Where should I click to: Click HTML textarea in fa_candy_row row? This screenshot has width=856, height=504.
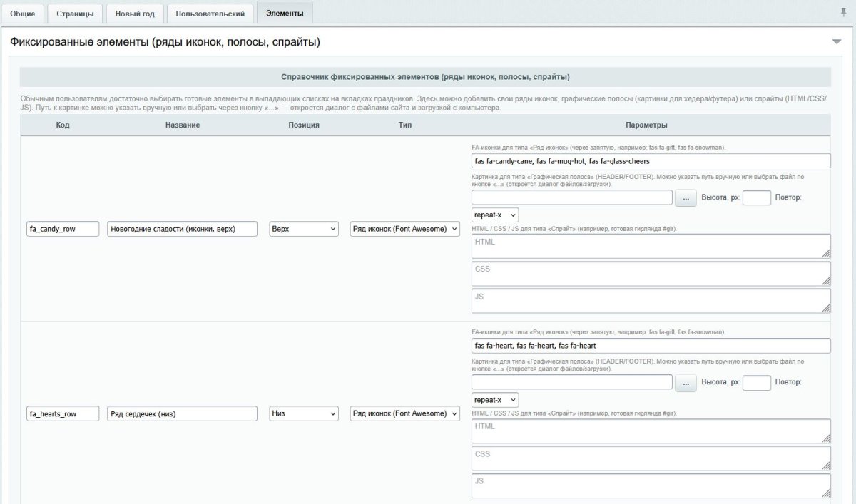(x=651, y=246)
